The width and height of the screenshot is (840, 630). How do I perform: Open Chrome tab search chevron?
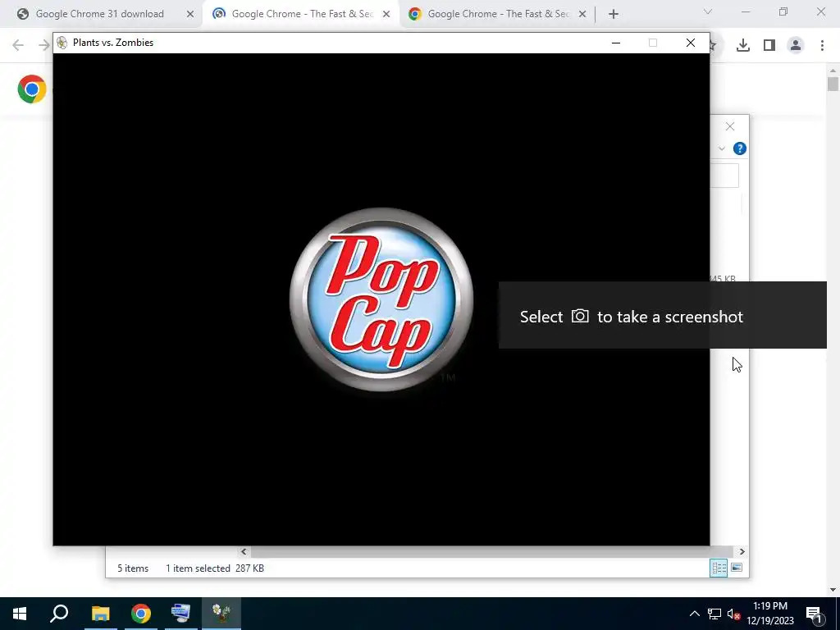(708, 11)
